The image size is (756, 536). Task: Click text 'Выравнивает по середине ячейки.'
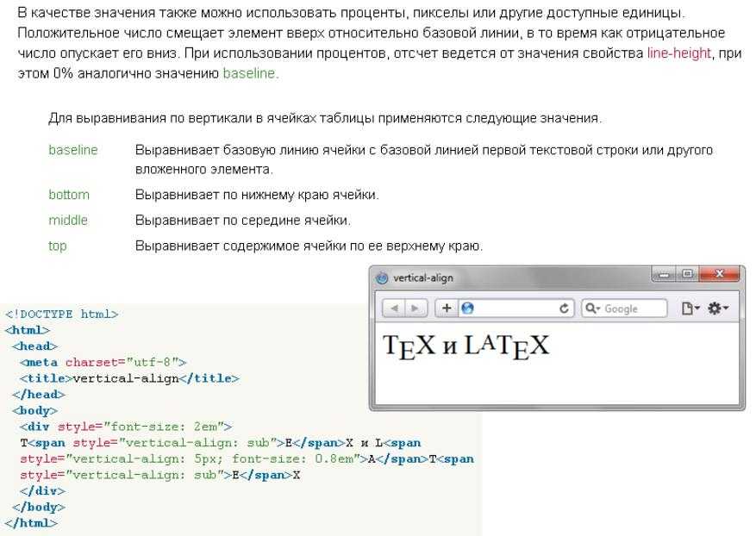point(243,221)
